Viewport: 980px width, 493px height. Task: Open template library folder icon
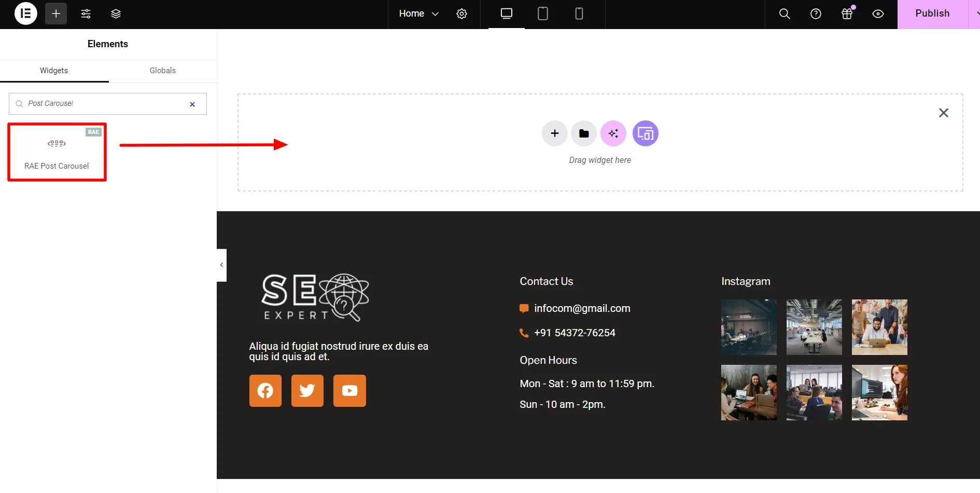coord(584,133)
